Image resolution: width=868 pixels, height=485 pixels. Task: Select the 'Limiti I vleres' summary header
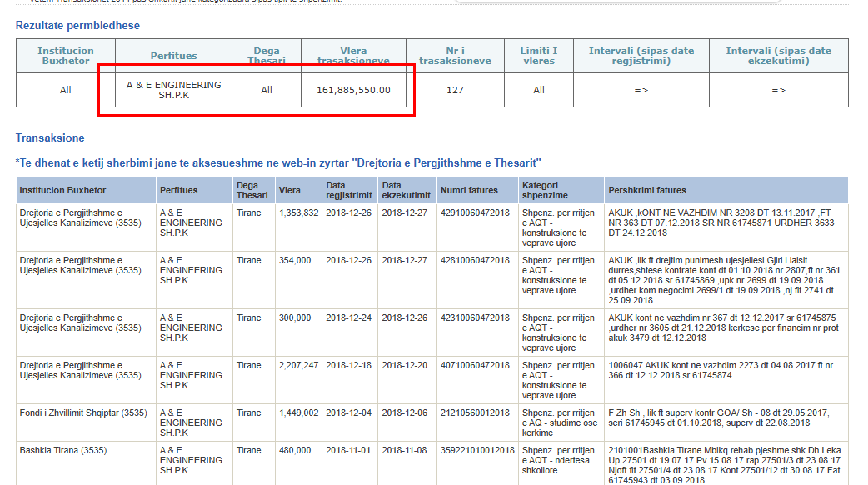point(539,56)
